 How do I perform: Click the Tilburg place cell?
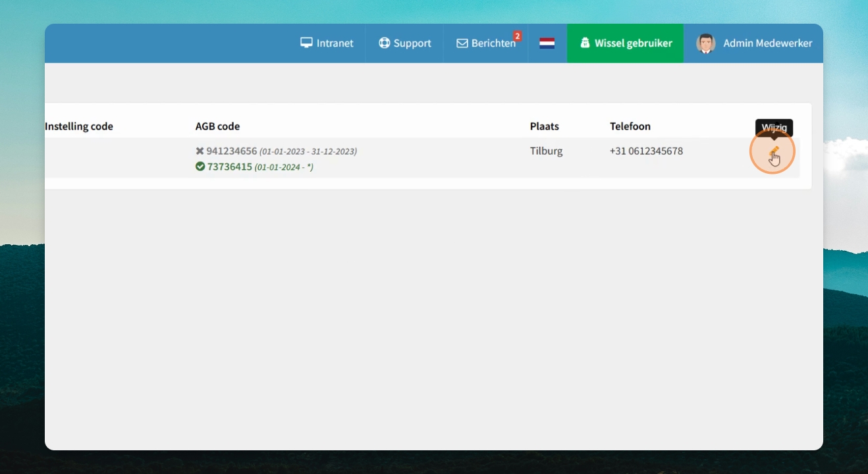547,151
